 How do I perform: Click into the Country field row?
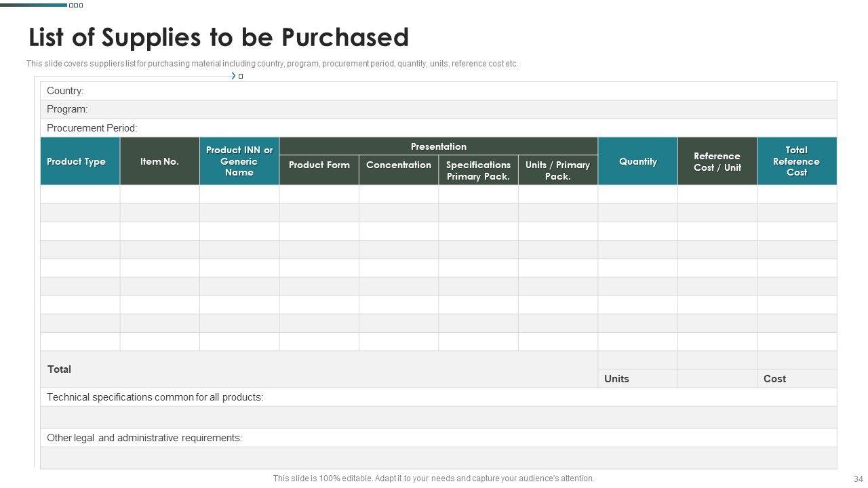(438, 91)
